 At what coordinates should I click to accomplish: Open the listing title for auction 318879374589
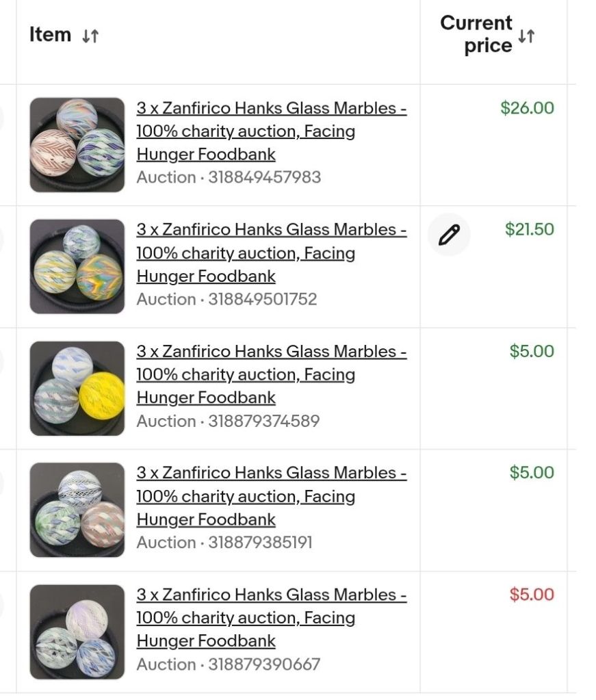[x=272, y=374]
